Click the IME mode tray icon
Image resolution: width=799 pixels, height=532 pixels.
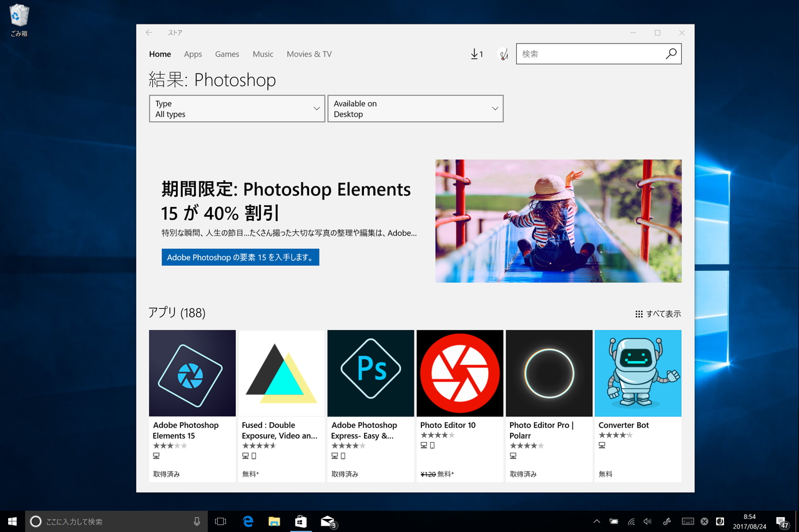tap(720, 521)
